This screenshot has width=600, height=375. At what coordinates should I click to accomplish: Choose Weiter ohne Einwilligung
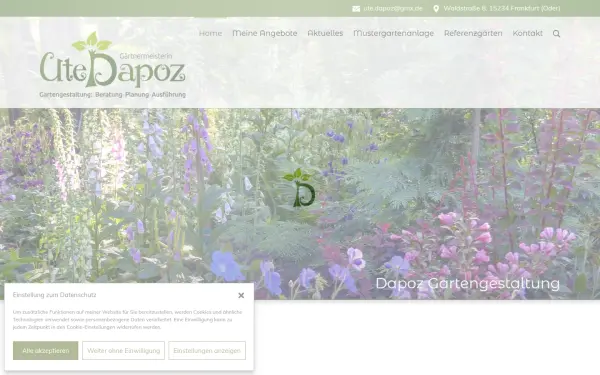click(123, 351)
